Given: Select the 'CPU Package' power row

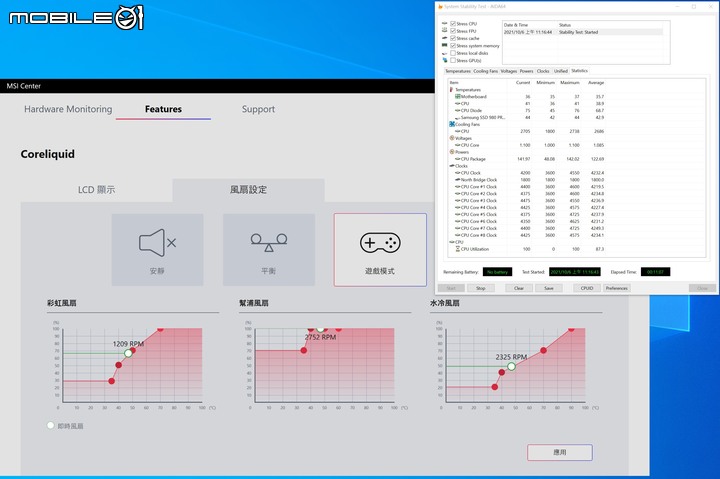Looking at the screenshot, I should tap(529, 159).
